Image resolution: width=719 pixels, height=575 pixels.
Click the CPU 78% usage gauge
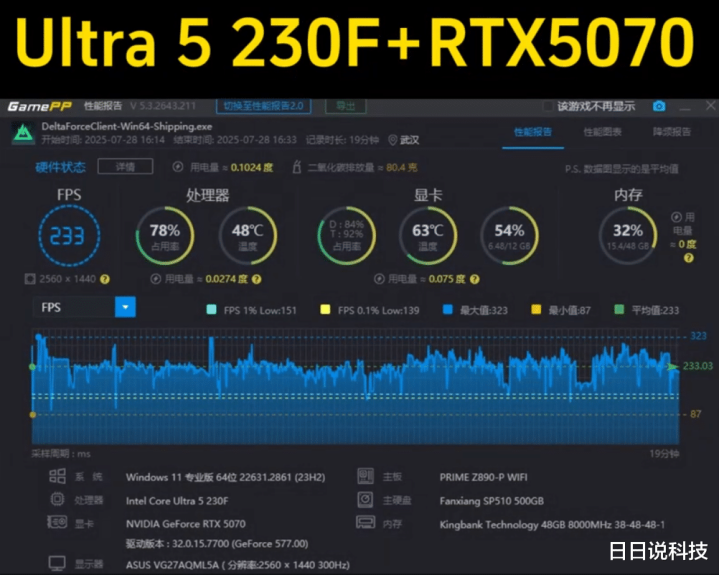click(165, 236)
